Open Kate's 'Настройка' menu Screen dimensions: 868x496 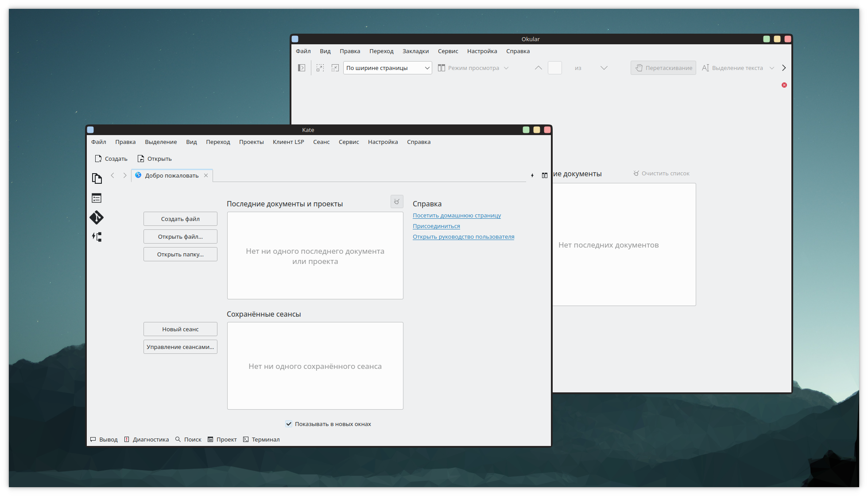(x=383, y=142)
